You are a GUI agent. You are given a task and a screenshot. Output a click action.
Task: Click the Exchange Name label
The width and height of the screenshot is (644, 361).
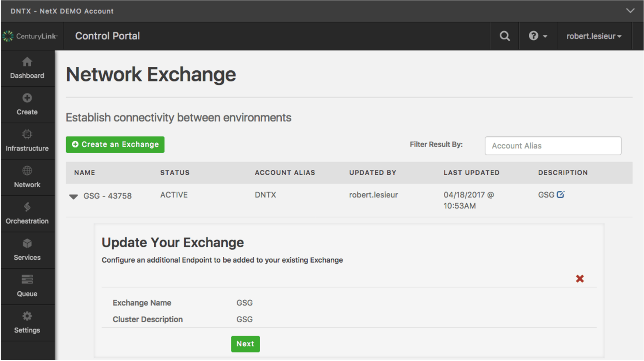[x=142, y=303]
